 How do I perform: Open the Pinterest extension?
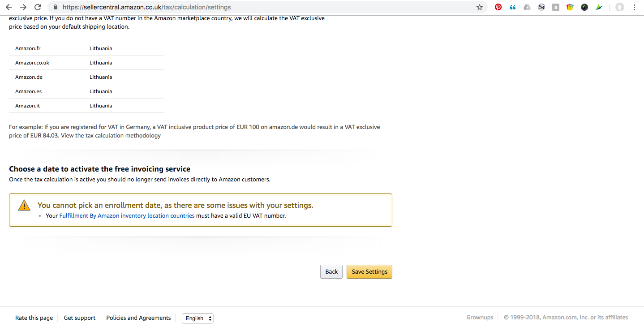pyautogui.click(x=498, y=7)
